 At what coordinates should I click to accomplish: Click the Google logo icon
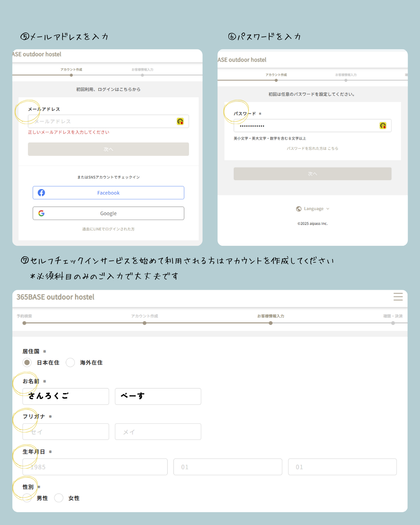pyautogui.click(x=42, y=213)
